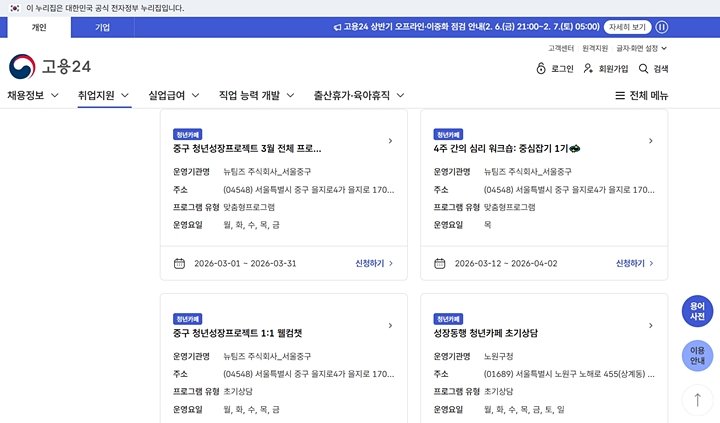Open 원격지원 link
This screenshot has height=423, width=720.
[595, 48]
